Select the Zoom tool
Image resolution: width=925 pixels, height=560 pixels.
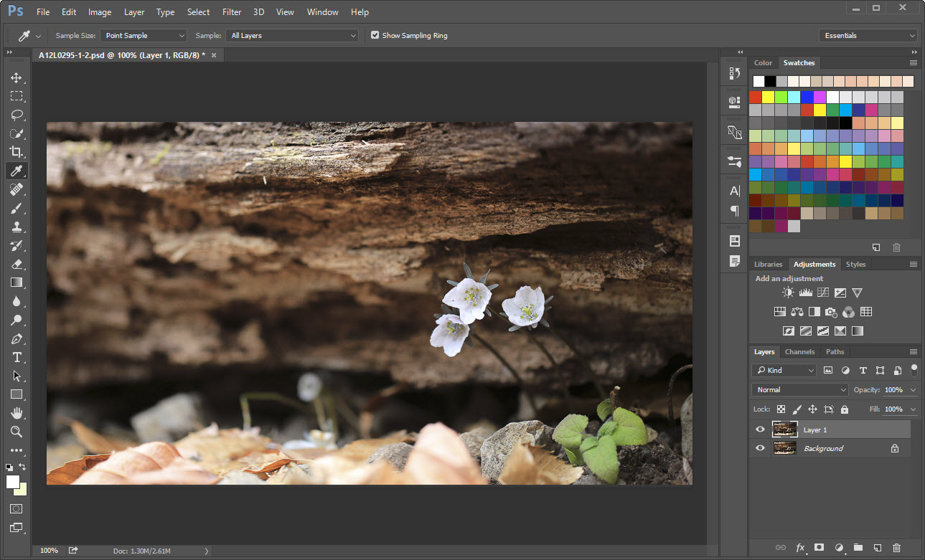tap(16, 432)
